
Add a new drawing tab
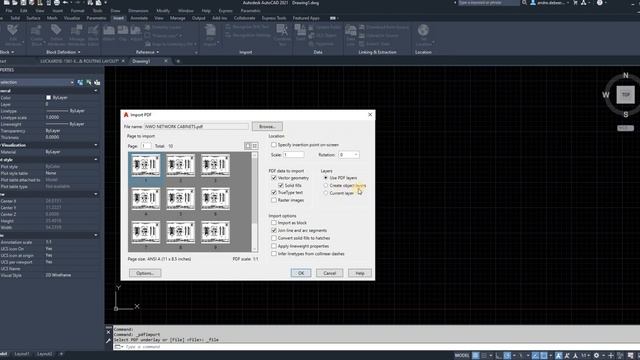[178, 61]
